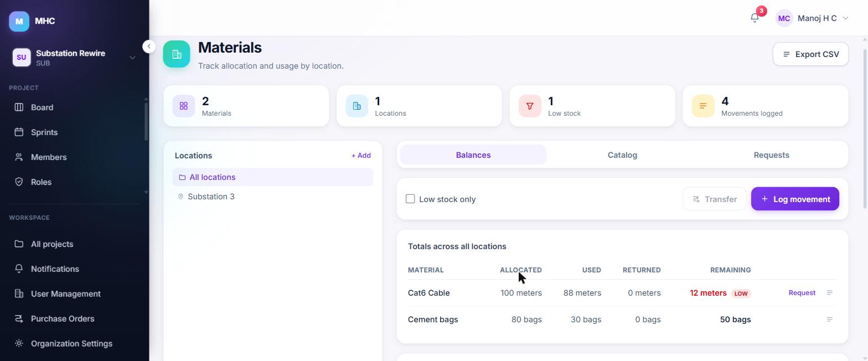Click the Board icon in the sidebar
The height and width of the screenshot is (361, 868).
[x=19, y=107]
